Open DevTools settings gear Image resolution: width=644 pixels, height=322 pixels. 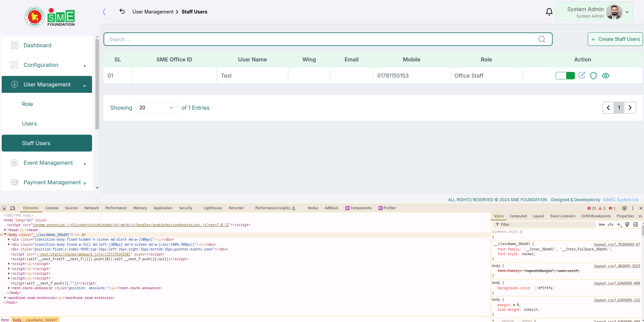(624, 208)
